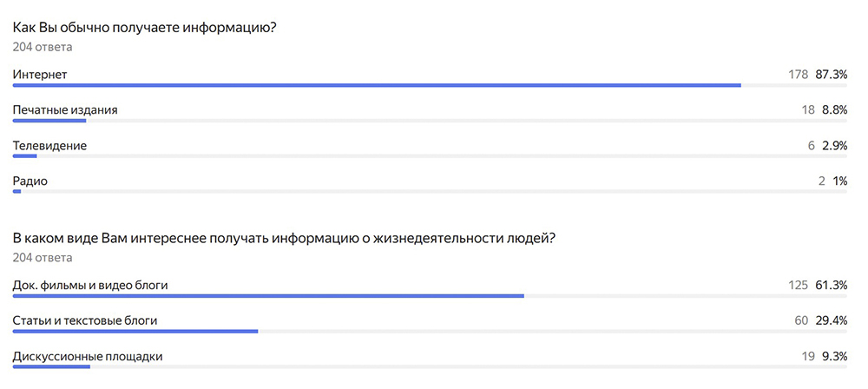Select the "Интернет" answer label
The width and height of the screenshot is (868, 389).
coord(40,75)
